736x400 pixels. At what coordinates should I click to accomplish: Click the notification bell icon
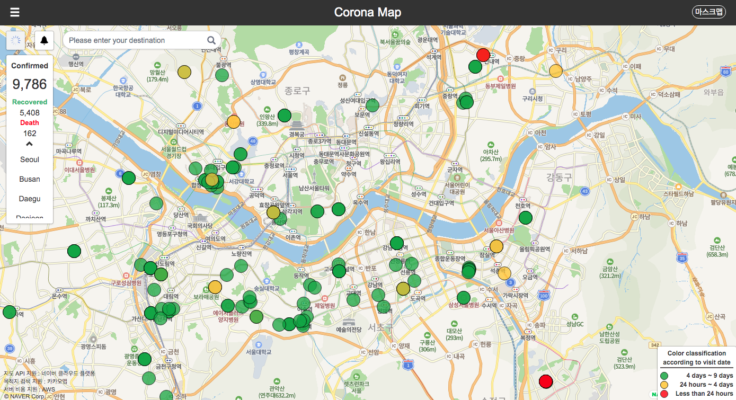pyautogui.click(x=44, y=41)
